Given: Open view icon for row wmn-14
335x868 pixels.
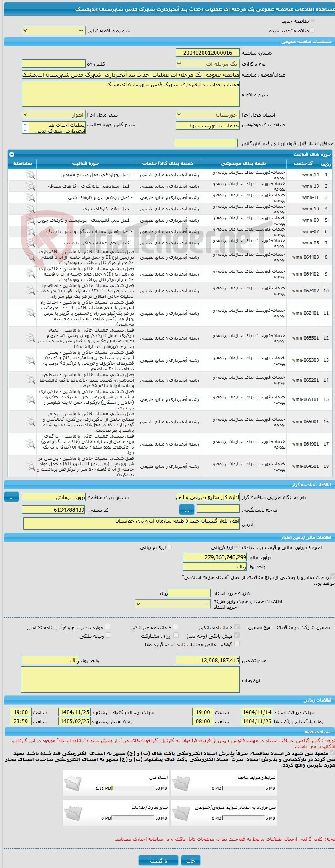Looking at the screenshot, I should click(x=30, y=175).
